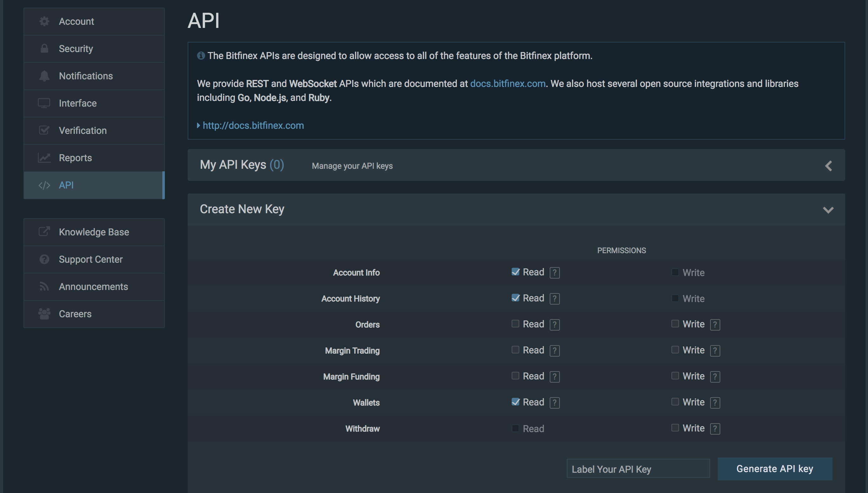Open help for Wallets Write permission

pos(715,403)
